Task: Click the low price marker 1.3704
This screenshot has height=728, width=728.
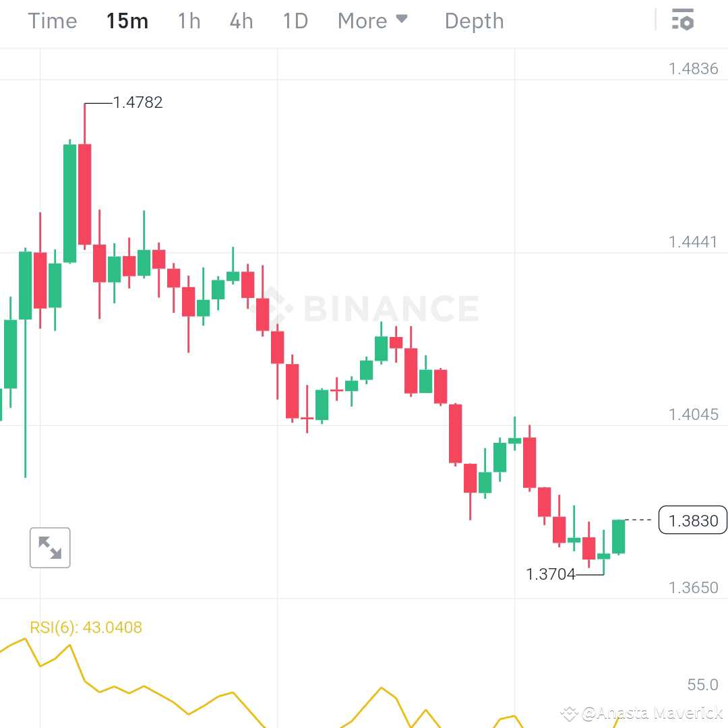Action: coord(550,574)
